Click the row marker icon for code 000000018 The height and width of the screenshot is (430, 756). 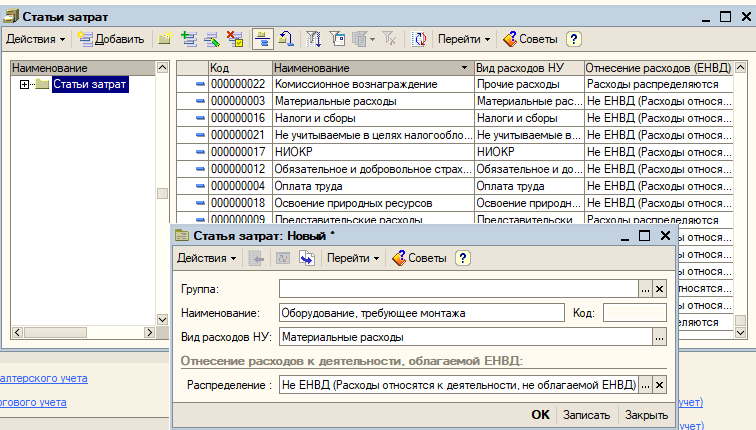(x=200, y=203)
